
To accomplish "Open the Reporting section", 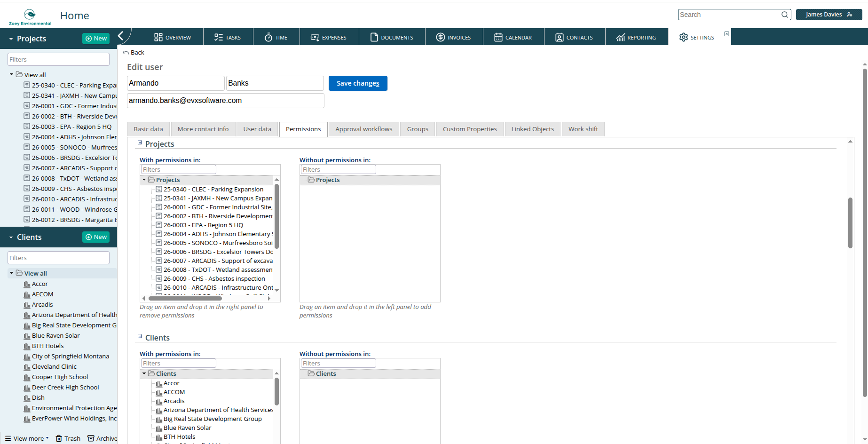I will pos(636,37).
